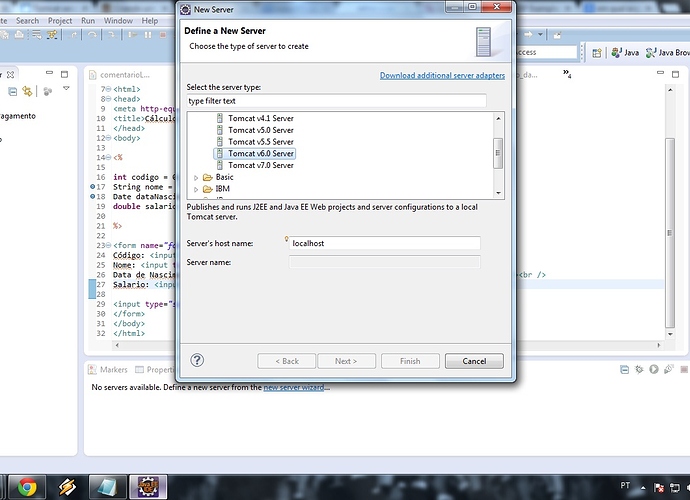690x500 pixels.
Task: Open the new server wizard link
Action: [294, 387]
